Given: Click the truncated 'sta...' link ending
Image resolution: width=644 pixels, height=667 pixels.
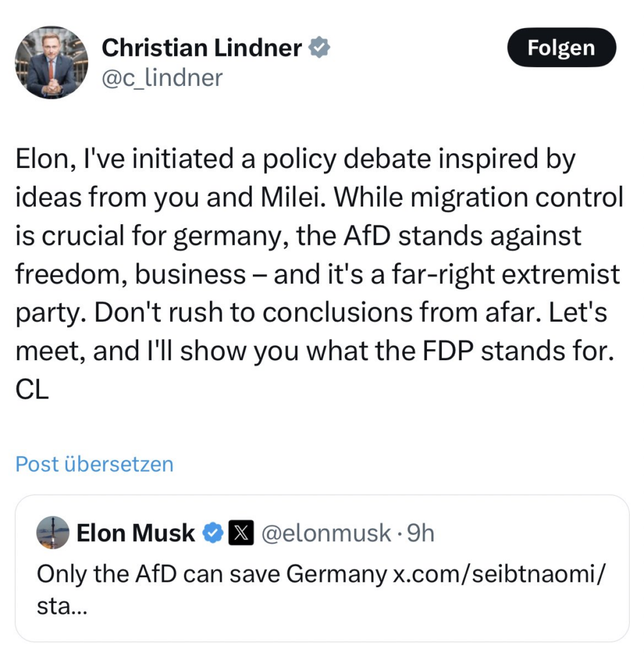Looking at the screenshot, I should 62,606.
